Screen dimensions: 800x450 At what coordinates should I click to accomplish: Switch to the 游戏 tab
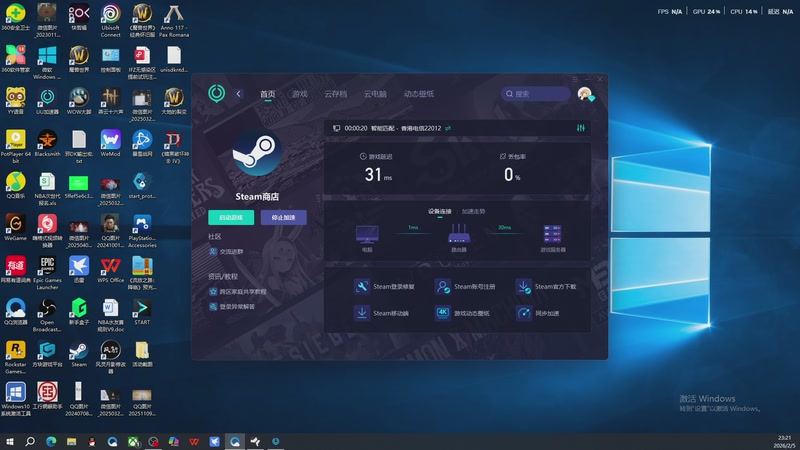pyautogui.click(x=299, y=94)
